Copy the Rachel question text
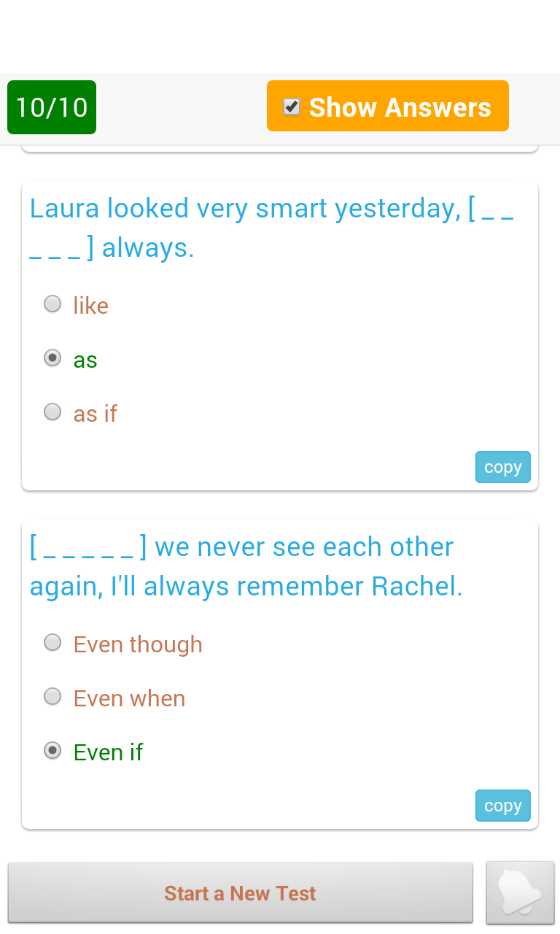Viewport: 560px width, 934px height. pyautogui.click(x=502, y=806)
